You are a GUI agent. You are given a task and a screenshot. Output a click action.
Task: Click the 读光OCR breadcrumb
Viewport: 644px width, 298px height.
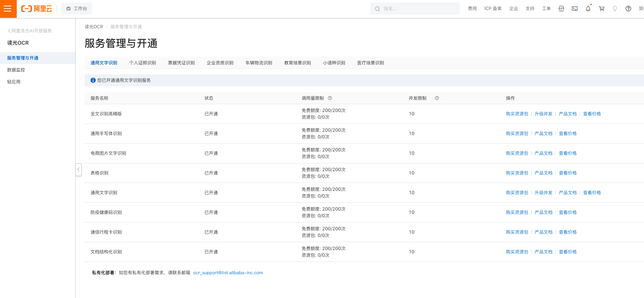[94, 27]
